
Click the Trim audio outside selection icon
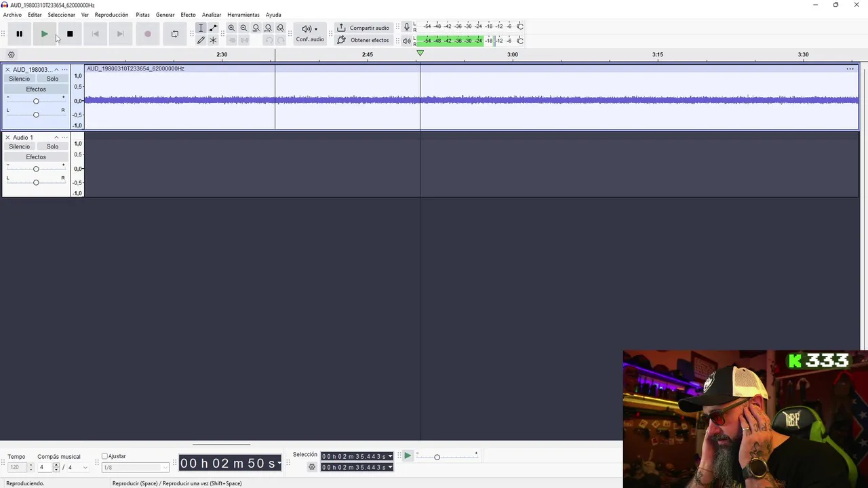coord(231,40)
